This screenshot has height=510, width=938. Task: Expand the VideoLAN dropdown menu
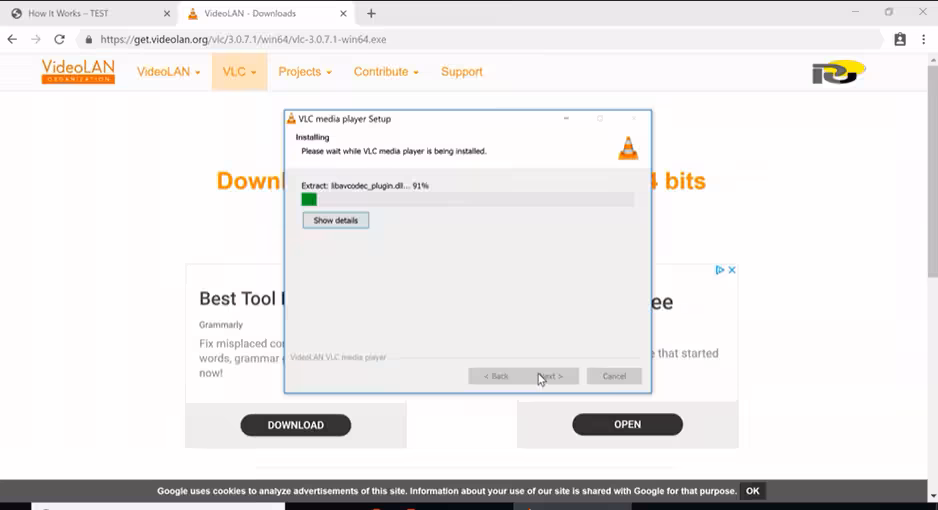pyautogui.click(x=169, y=72)
